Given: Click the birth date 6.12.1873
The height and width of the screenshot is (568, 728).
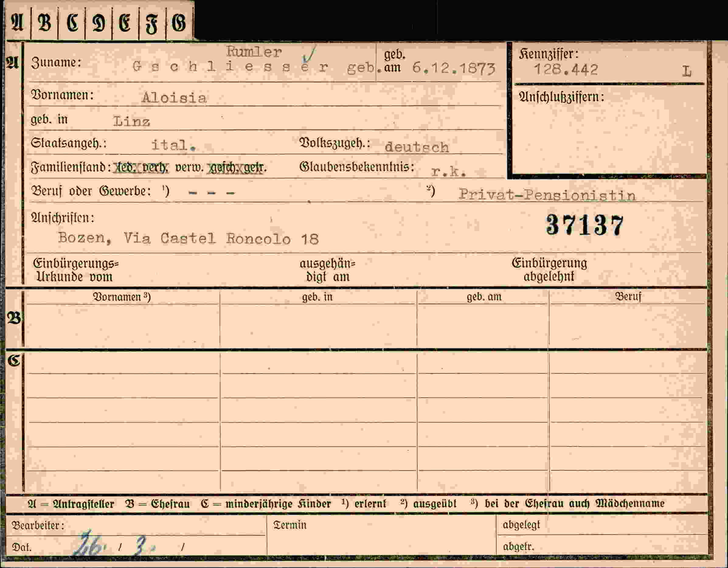Looking at the screenshot, I should [454, 68].
